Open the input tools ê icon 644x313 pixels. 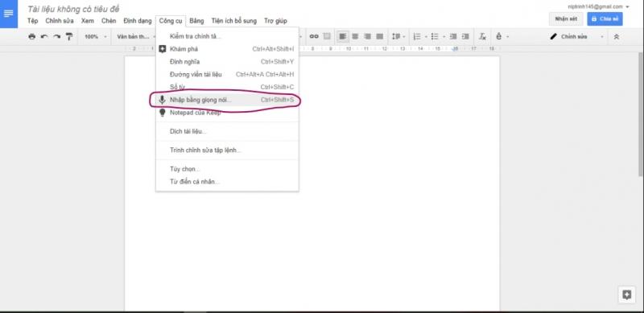(498, 36)
